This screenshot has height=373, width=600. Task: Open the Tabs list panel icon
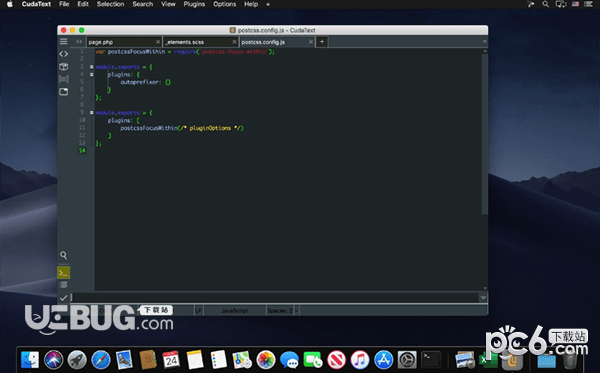(x=64, y=92)
